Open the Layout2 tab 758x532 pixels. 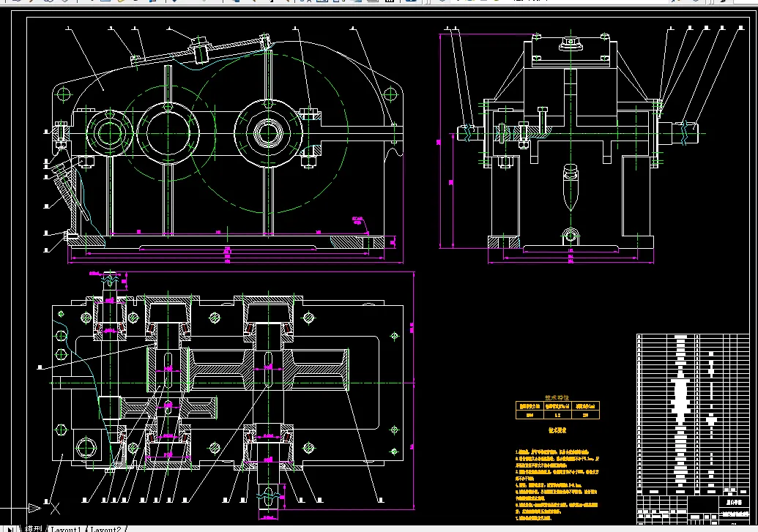[105, 528]
